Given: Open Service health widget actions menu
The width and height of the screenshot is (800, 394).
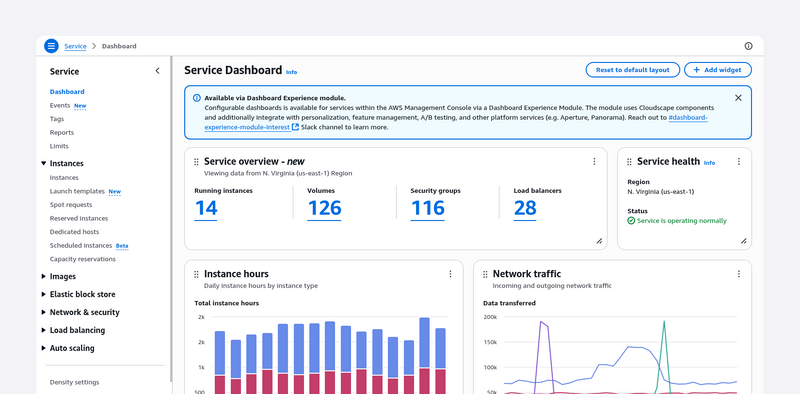Looking at the screenshot, I should pos(738,161).
